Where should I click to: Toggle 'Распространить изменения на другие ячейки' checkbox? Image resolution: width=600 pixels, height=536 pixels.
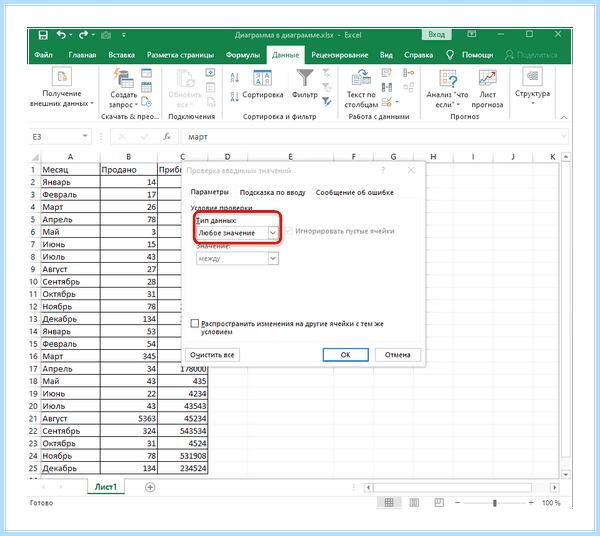[195, 324]
